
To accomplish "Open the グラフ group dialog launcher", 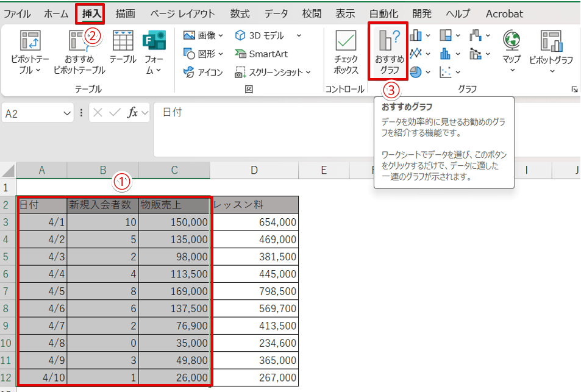I will pyautogui.click(x=574, y=90).
